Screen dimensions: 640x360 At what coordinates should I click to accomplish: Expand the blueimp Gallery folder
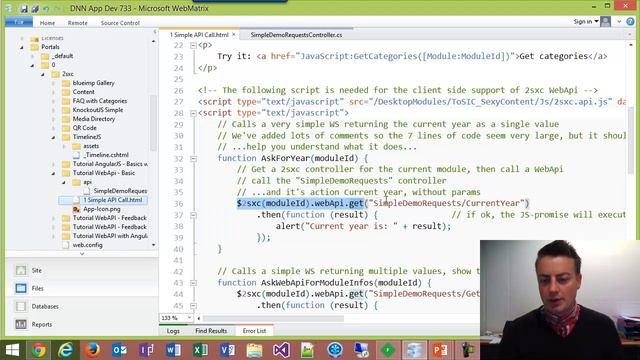[x=53, y=83]
